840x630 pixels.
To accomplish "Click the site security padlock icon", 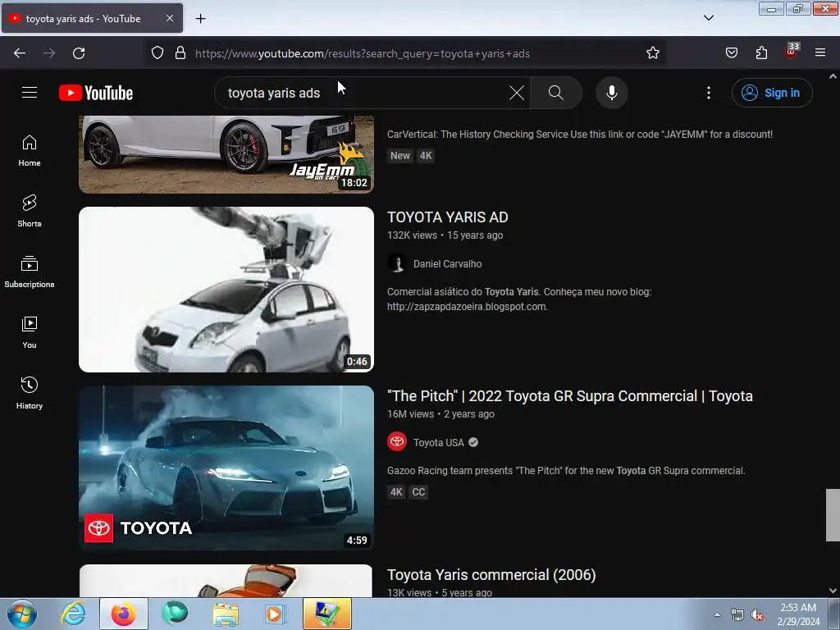I will coord(180,53).
